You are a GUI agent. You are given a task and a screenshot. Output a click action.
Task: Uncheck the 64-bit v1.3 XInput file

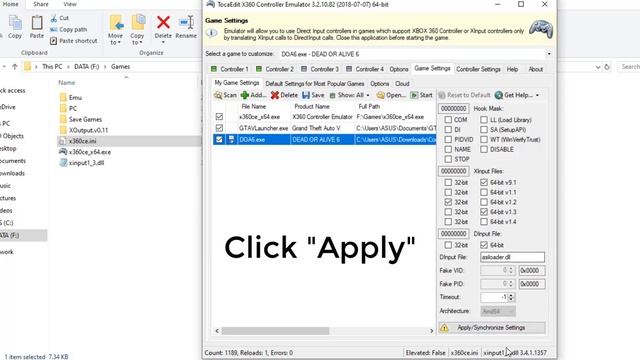point(484,211)
